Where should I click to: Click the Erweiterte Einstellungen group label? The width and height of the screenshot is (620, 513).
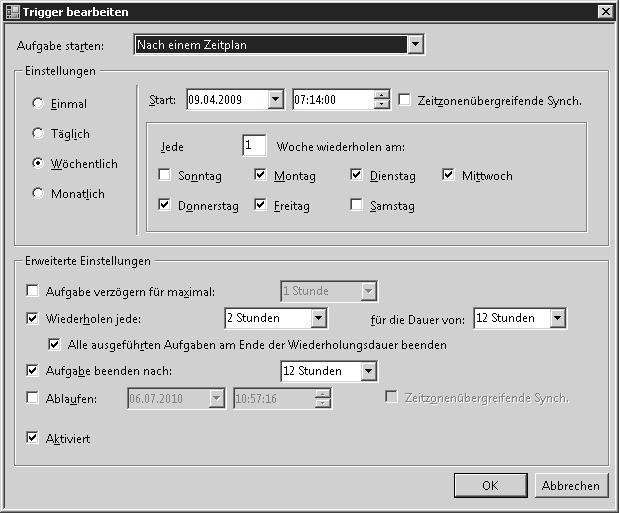click(88, 261)
